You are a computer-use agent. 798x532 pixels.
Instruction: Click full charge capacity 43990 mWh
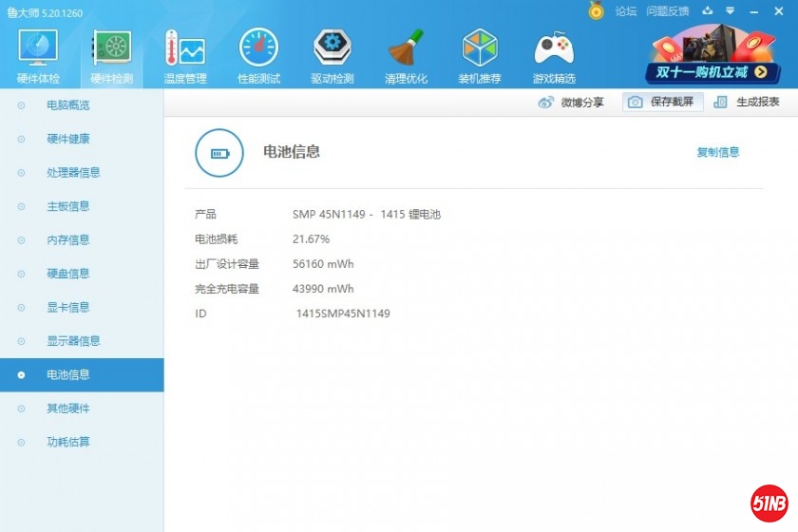[x=323, y=289]
